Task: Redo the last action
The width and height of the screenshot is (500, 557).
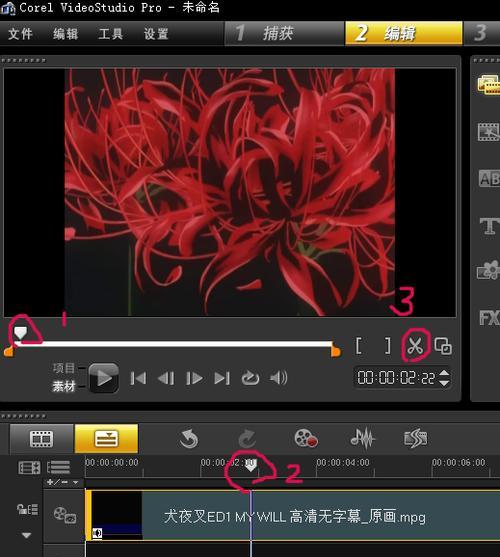Action: coord(247,438)
